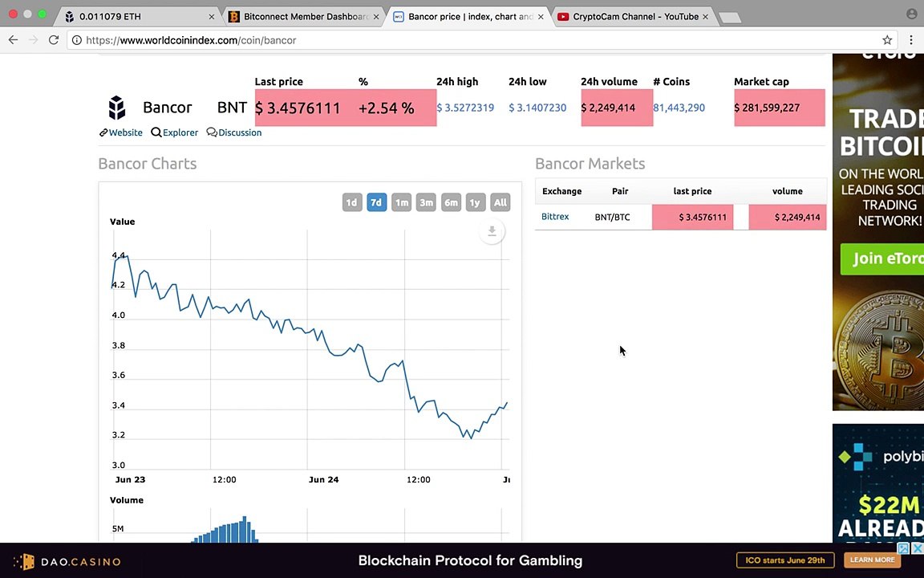This screenshot has height=578, width=924.
Task: Open a new tab button
Action: tap(730, 18)
